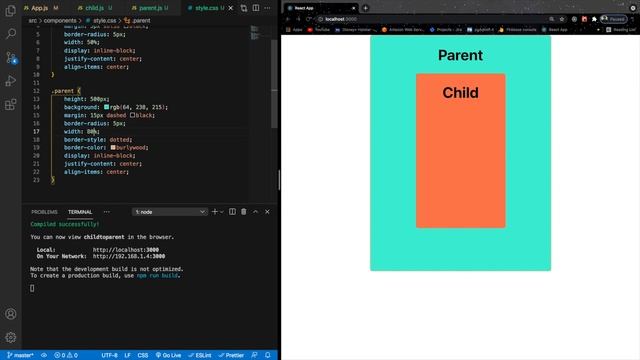Split the terminal
This screenshot has width=640, height=360.
(x=232, y=211)
